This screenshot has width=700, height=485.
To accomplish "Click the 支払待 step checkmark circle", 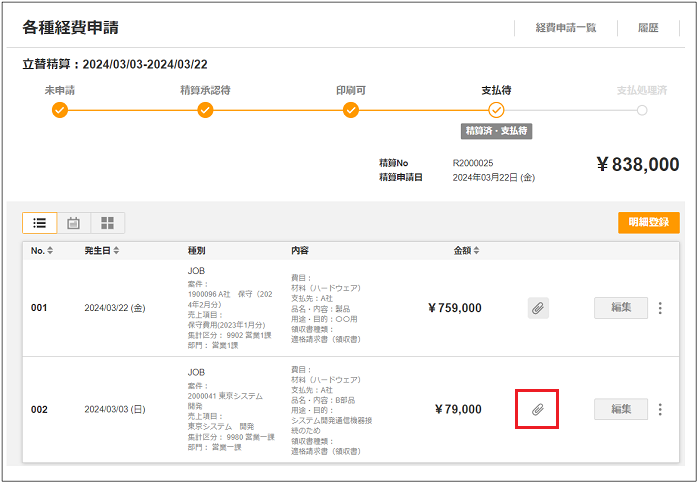I will [x=496, y=110].
